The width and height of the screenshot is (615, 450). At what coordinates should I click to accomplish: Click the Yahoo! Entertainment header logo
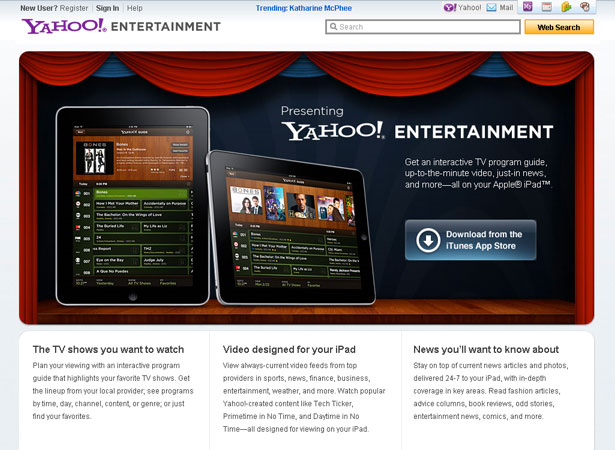121,26
